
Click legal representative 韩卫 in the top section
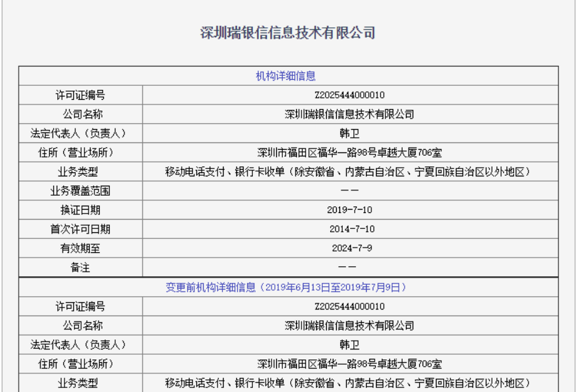point(349,133)
